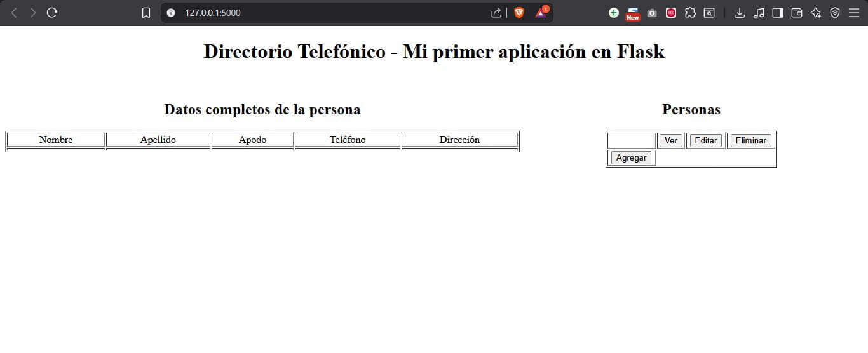The image size is (868, 353).
Task: Click the camera screenshot extension
Action: click(x=652, y=13)
